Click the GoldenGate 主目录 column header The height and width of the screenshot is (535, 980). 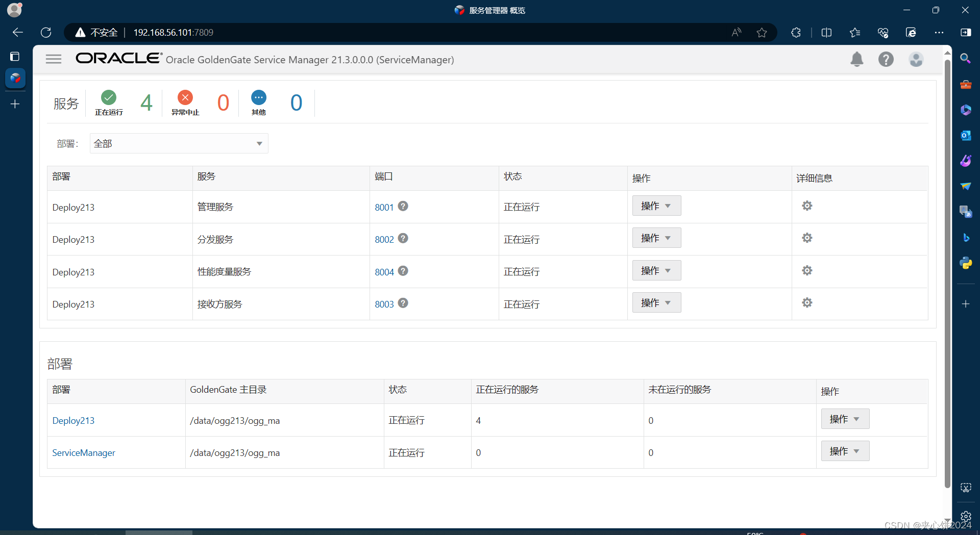point(228,390)
